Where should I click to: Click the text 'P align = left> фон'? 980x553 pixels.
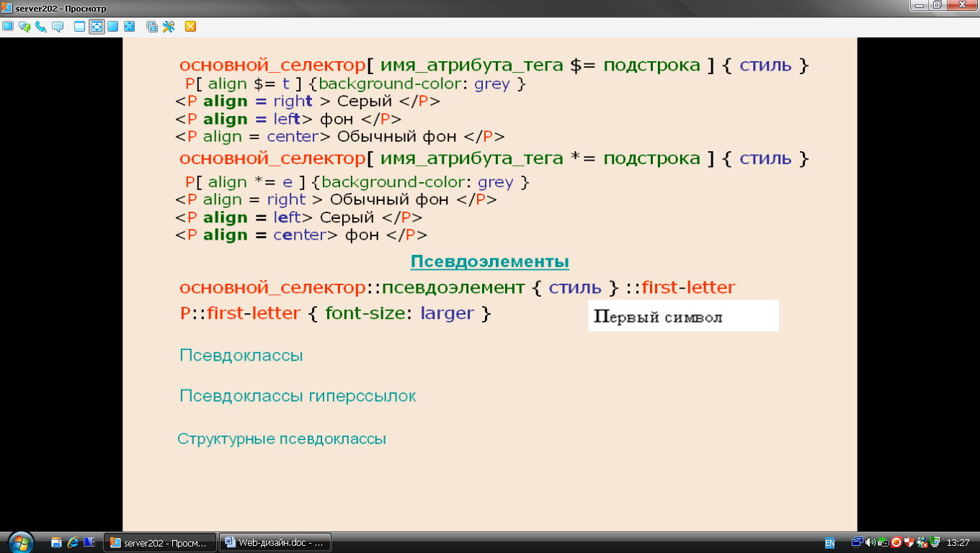pos(288,119)
